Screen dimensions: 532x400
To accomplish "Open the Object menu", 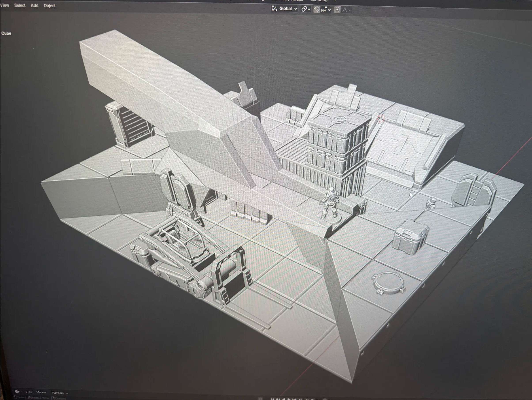I will coord(49,6).
